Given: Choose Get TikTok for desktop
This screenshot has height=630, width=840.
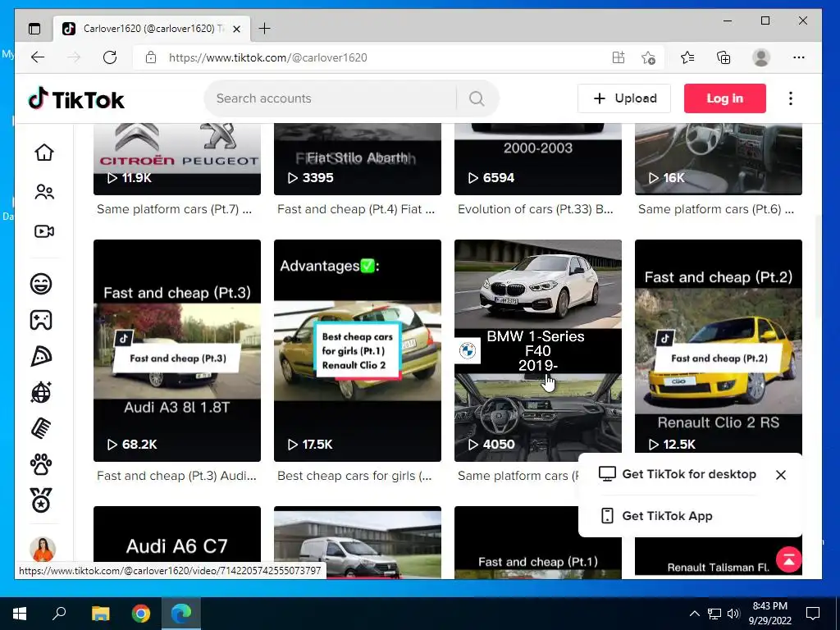Looking at the screenshot, I should click(x=678, y=474).
